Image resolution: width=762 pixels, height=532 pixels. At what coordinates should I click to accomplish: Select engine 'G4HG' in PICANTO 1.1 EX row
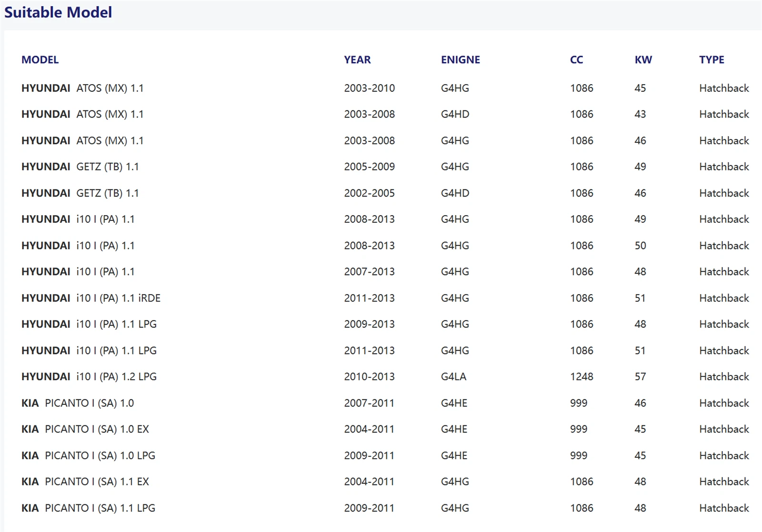coord(455,482)
